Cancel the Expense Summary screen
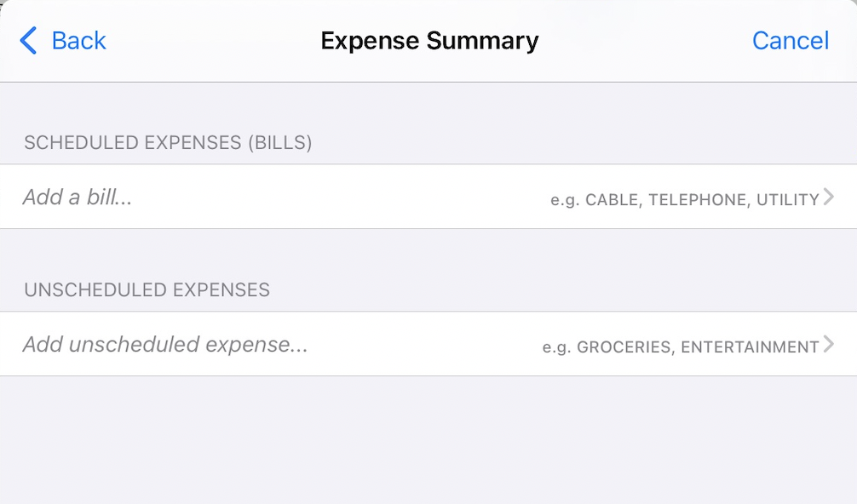857x504 pixels. [790, 40]
